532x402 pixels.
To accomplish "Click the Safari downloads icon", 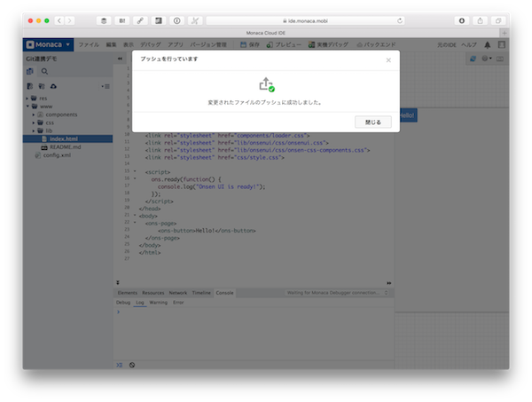I will coord(462,20).
